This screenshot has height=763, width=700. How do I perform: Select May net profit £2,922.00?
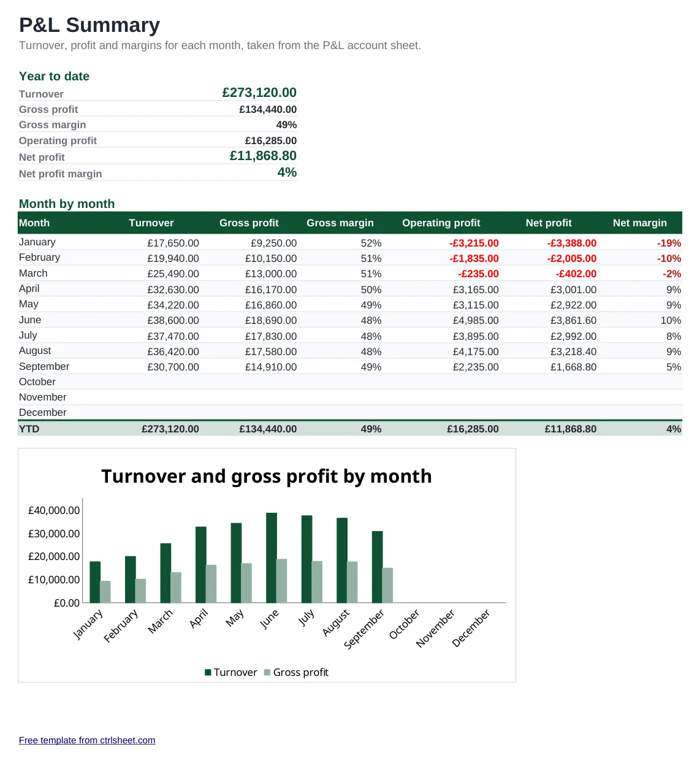tap(573, 305)
